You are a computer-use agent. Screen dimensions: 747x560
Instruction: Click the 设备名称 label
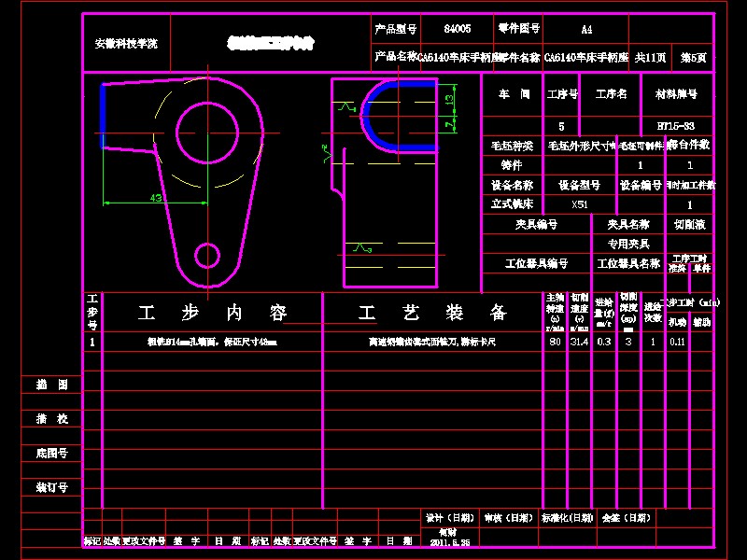point(512,185)
